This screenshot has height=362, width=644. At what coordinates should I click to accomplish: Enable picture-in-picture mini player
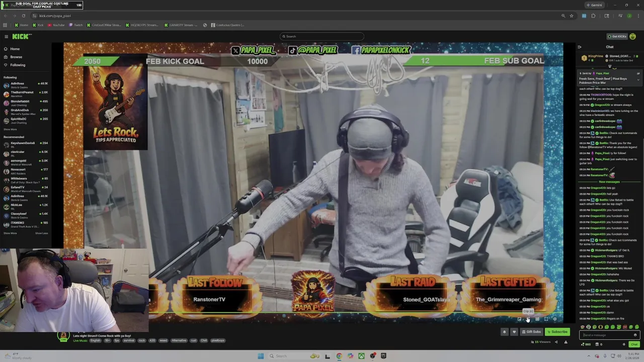tap(519, 319)
